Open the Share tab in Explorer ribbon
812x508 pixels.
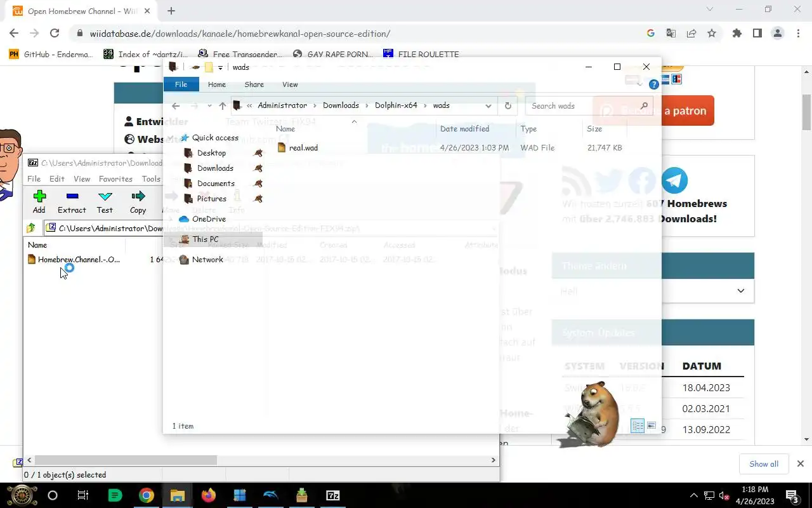coord(254,84)
